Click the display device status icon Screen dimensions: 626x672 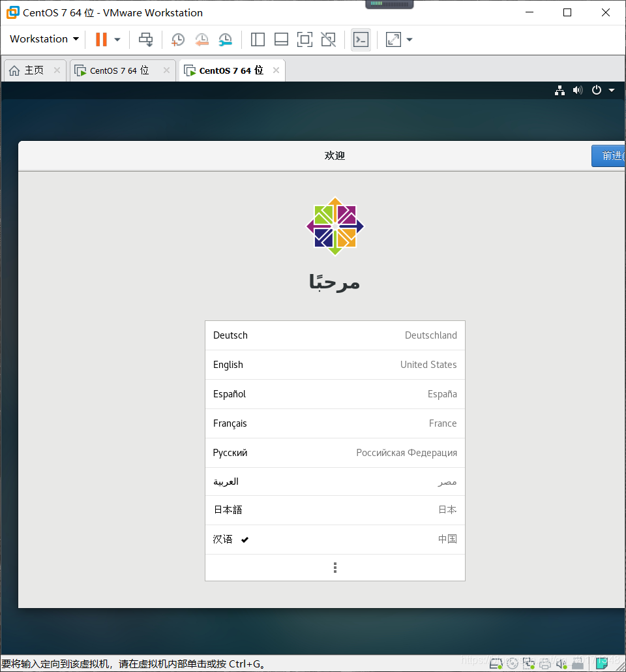tap(578, 664)
